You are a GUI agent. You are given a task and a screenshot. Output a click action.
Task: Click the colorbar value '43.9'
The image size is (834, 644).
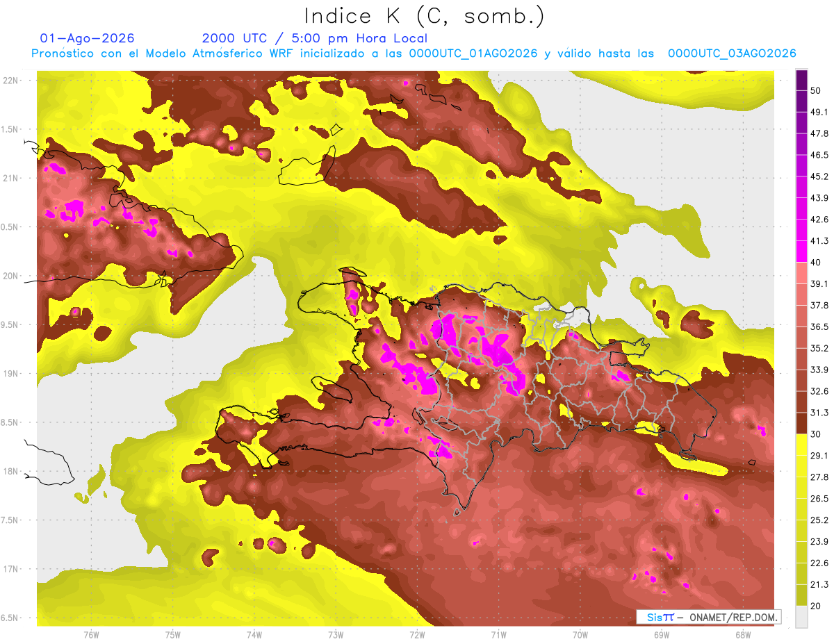[x=819, y=197]
